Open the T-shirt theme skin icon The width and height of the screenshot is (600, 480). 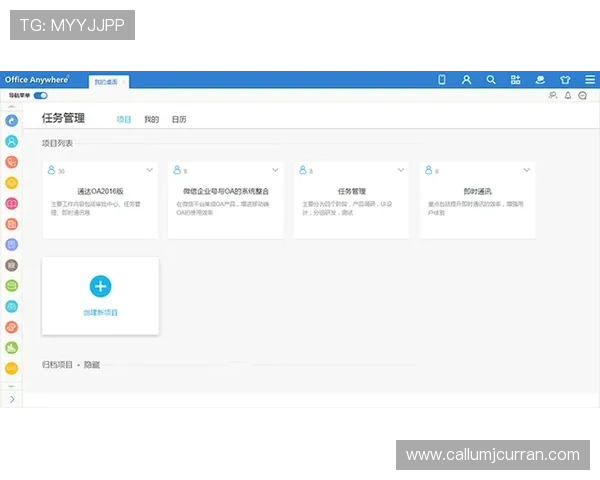(x=565, y=80)
